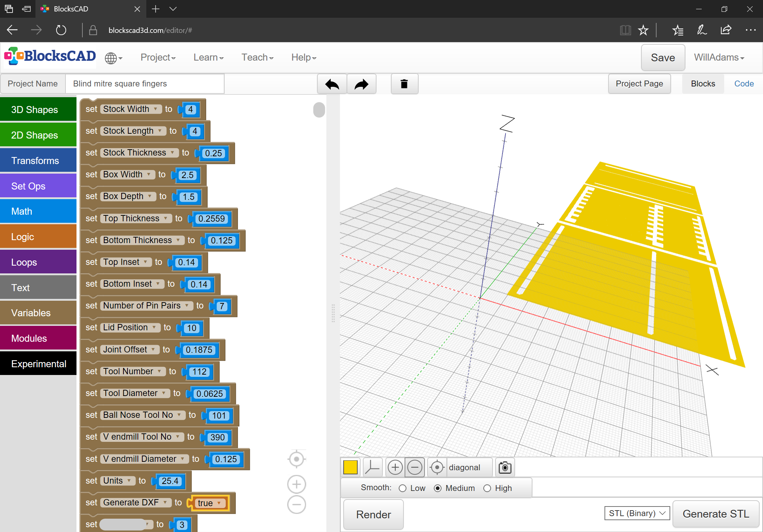
Task: Open the Transforms block category
Action: point(38,160)
